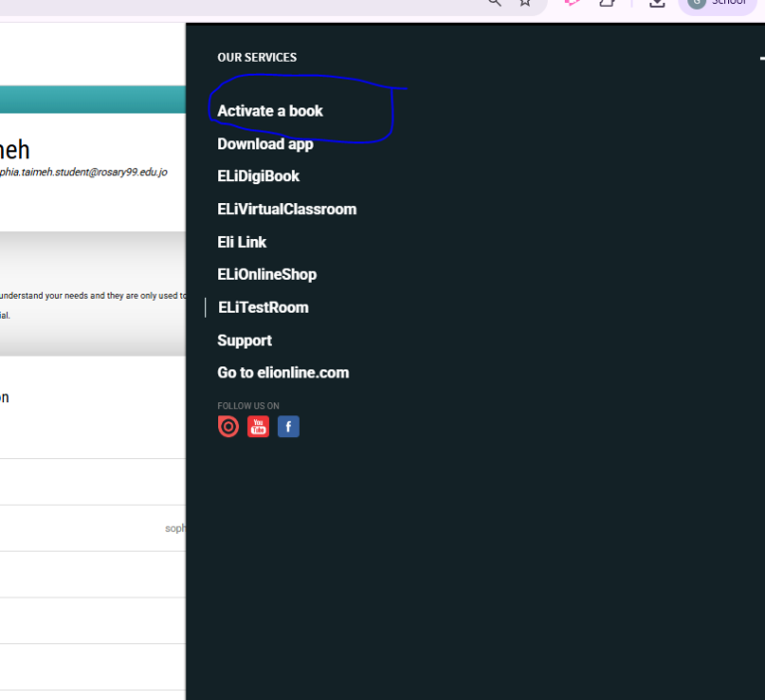The width and height of the screenshot is (765, 700).
Task: Click the zoom magnifier icon in address bar
Action: tap(494, 3)
